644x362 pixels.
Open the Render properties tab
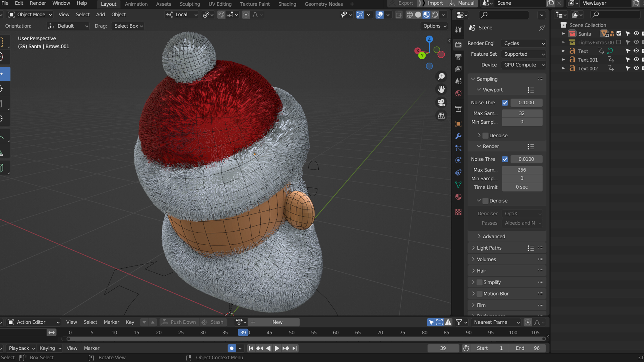(x=458, y=44)
